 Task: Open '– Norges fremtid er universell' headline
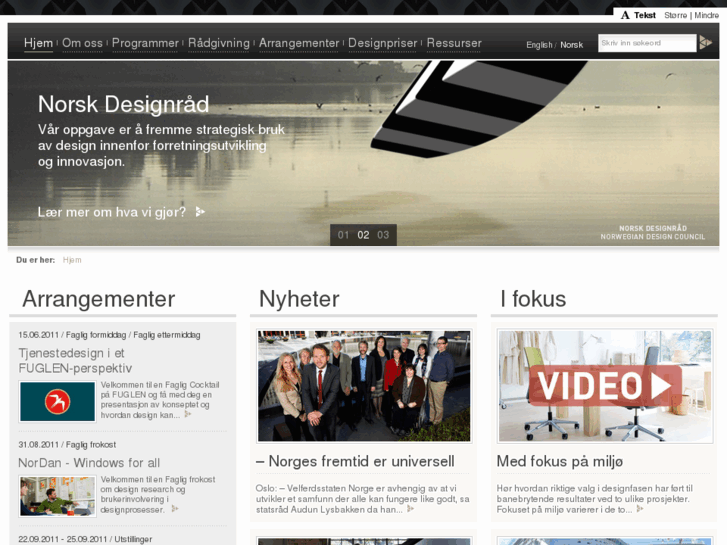tap(355, 462)
